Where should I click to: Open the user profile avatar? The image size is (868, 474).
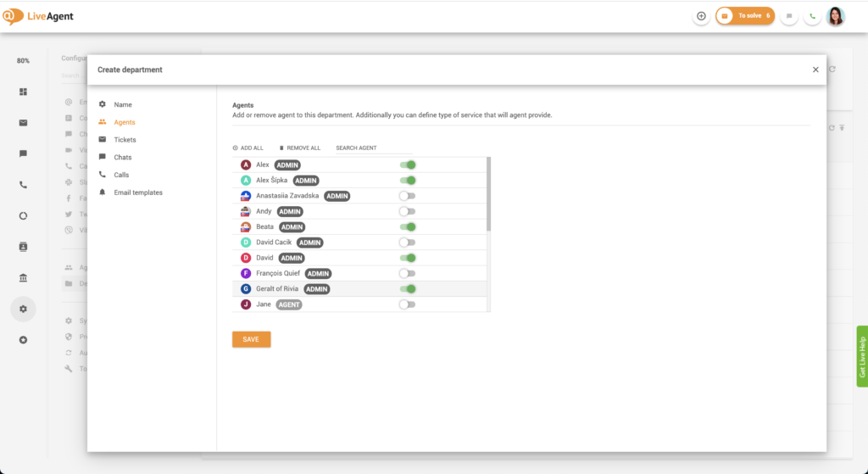point(836,16)
